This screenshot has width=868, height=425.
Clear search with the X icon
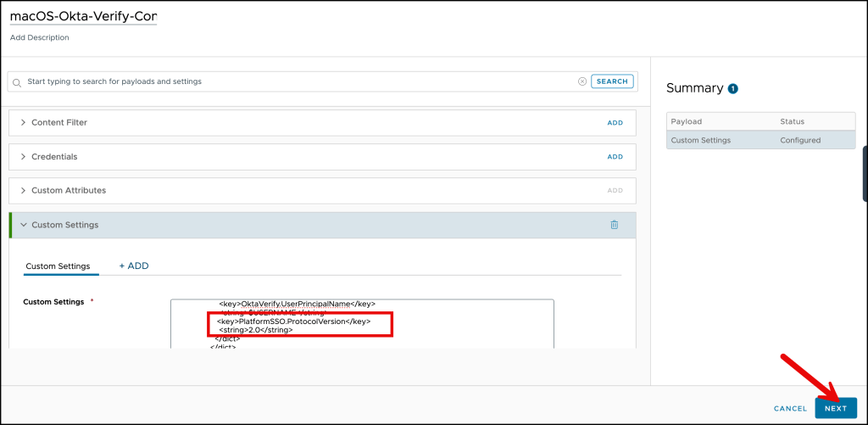tap(582, 81)
